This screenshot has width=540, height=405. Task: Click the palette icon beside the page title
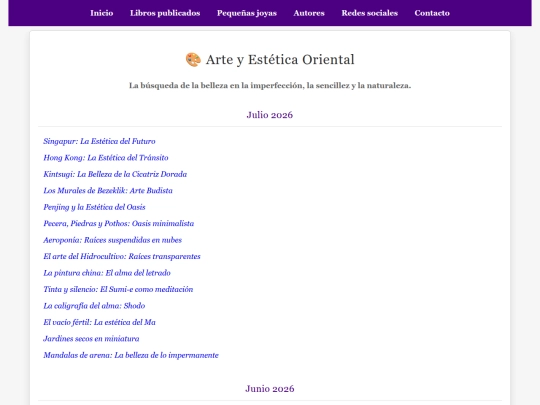[x=193, y=60]
